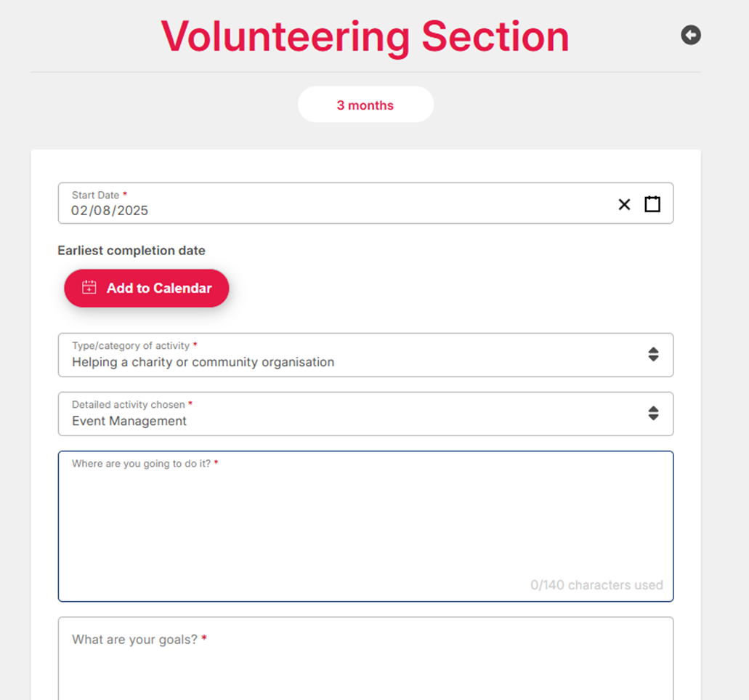Click the calendar glyph inside Add to Calendar
The height and width of the screenshot is (700, 749).
tap(88, 286)
